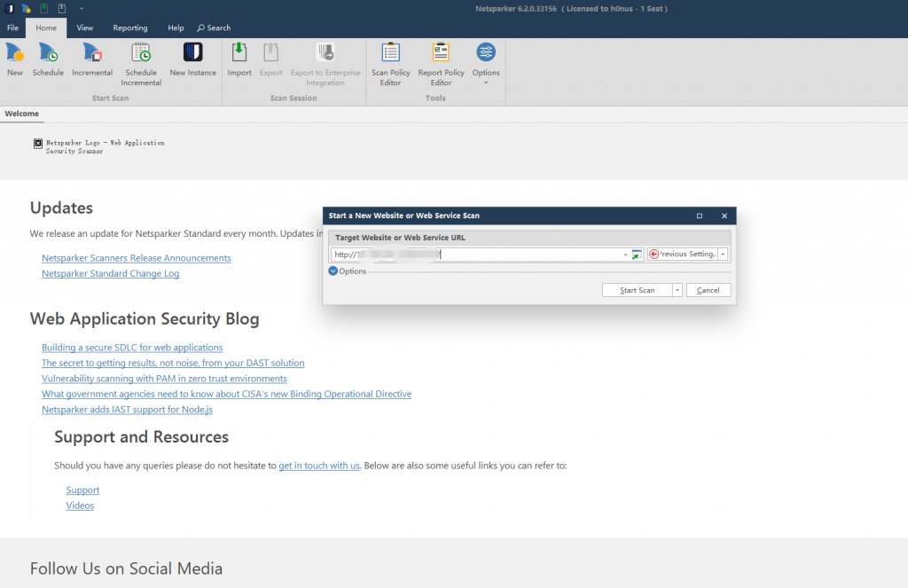908x588 pixels.
Task: Open the Options tool in ribbon
Action: click(486, 63)
